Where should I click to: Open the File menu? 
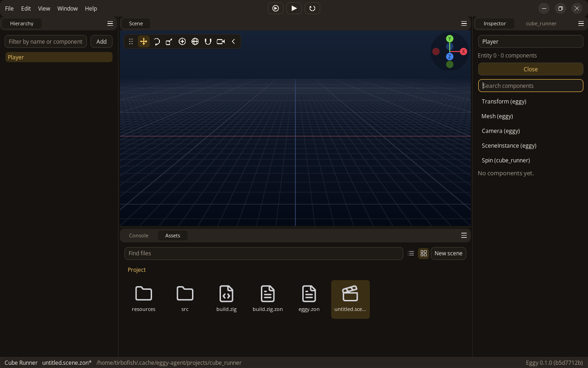[9, 8]
